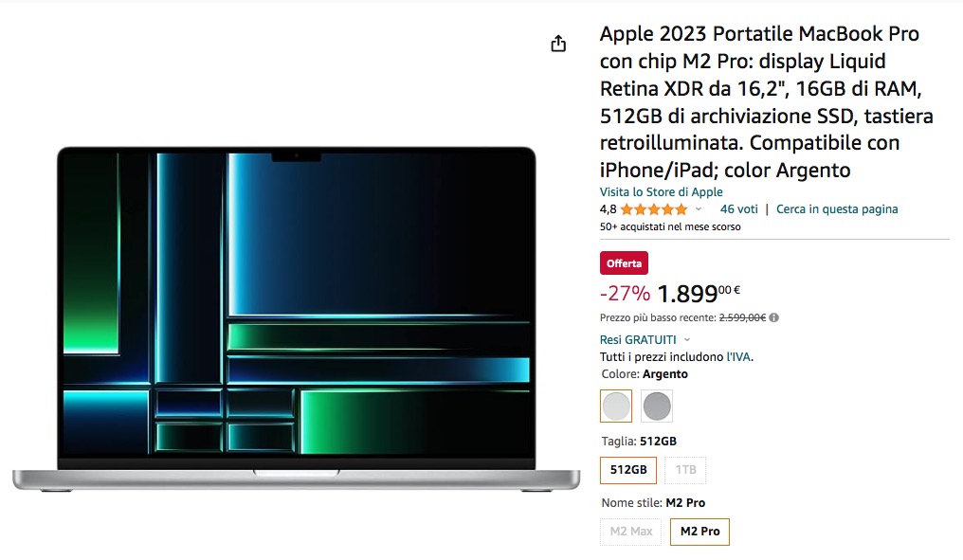Choose the M2 Pro style option
This screenshot has height=560, width=963.
700,532
